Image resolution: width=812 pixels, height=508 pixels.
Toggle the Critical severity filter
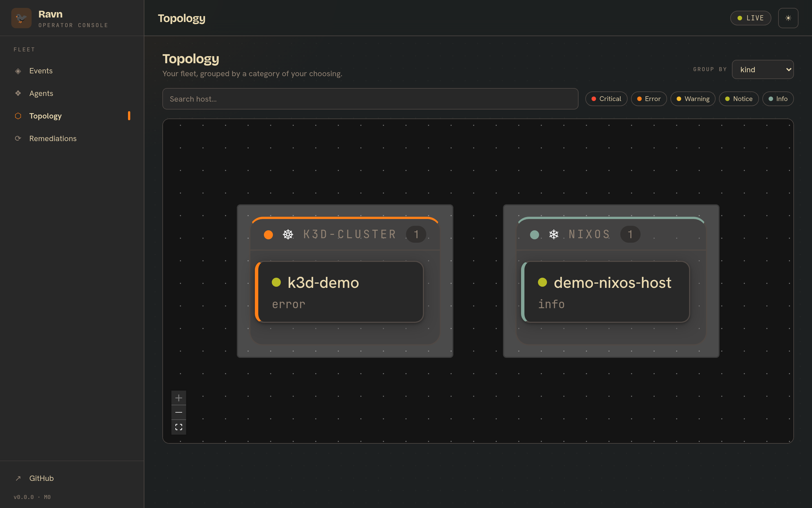[606, 99]
